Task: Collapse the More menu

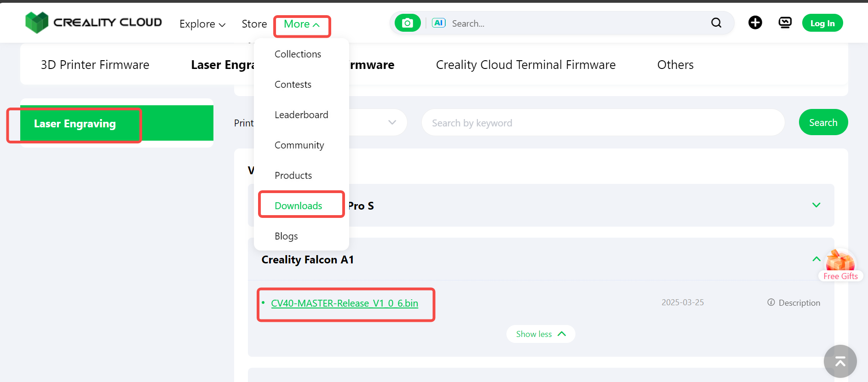Action: (x=302, y=24)
